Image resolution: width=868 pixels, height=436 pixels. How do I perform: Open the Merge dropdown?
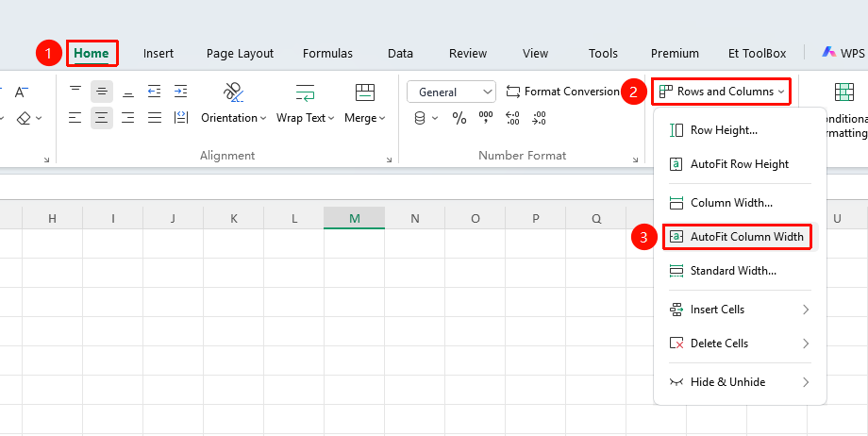pyautogui.click(x=365, y=118)
